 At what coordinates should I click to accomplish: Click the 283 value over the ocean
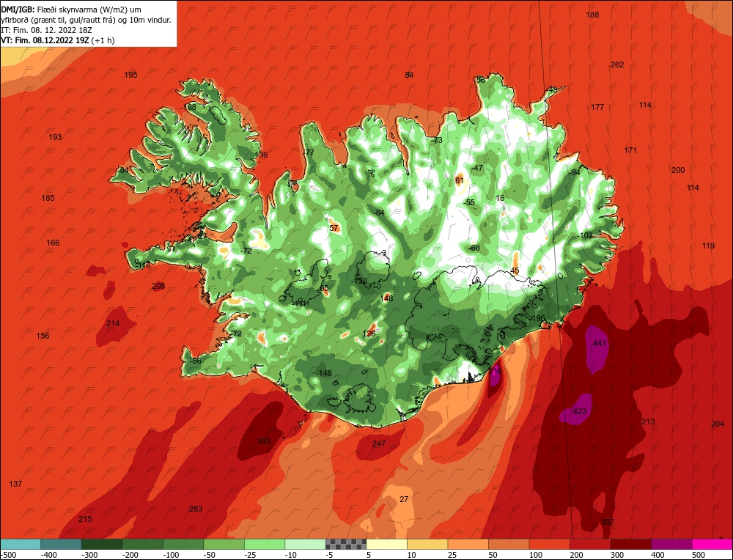(196, 509)
